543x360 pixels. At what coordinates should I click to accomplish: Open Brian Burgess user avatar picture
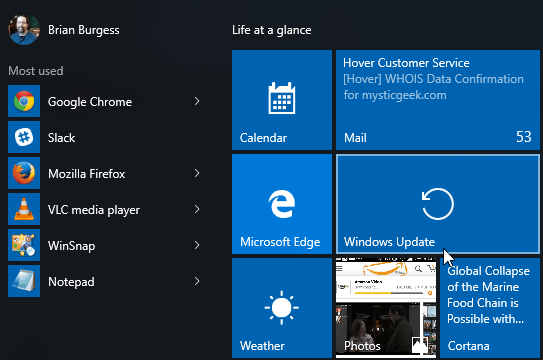coord(24,29)
